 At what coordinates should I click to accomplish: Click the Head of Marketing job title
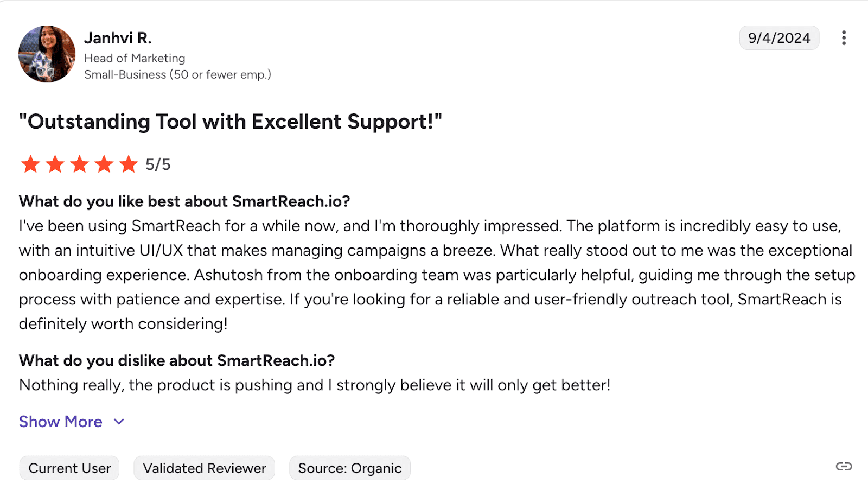point(135,58)
